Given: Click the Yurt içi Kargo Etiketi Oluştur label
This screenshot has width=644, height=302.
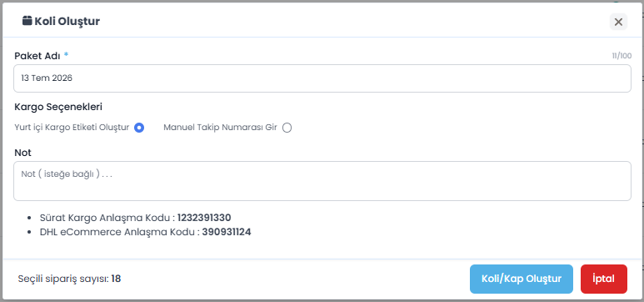Looking at the screenshot, I should point(72,127).
